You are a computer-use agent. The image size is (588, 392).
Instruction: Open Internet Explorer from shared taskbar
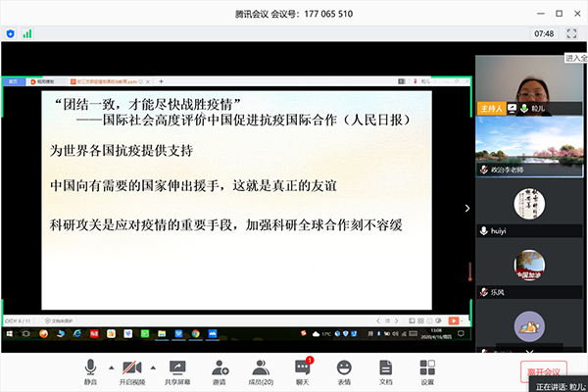click(77, 333)
